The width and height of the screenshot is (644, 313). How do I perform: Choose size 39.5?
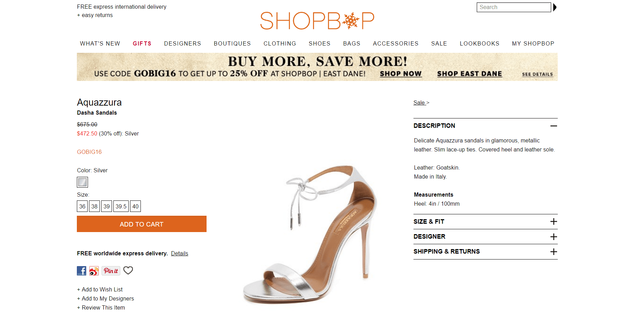point(121,206)
